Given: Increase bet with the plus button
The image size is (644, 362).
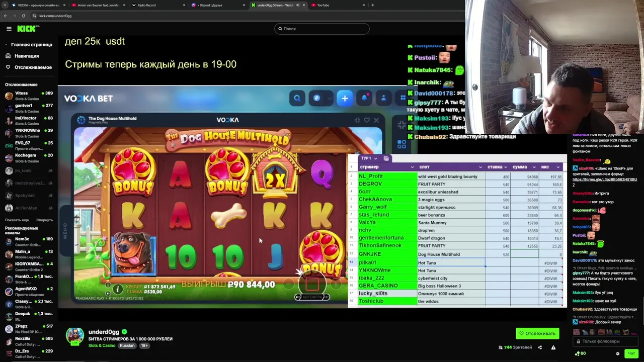Looking at the screenshot, I should pyautogui.click(x=336, y=285).
